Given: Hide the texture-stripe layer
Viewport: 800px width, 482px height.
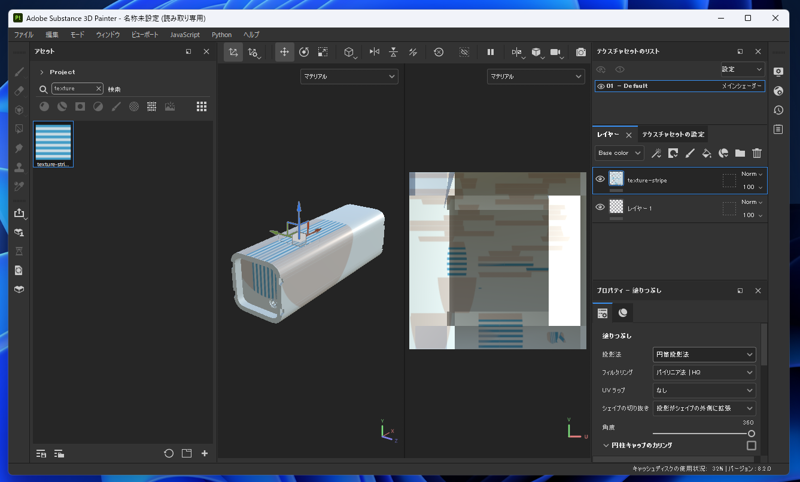Looking at the screenshot, I should pos(600,179).
